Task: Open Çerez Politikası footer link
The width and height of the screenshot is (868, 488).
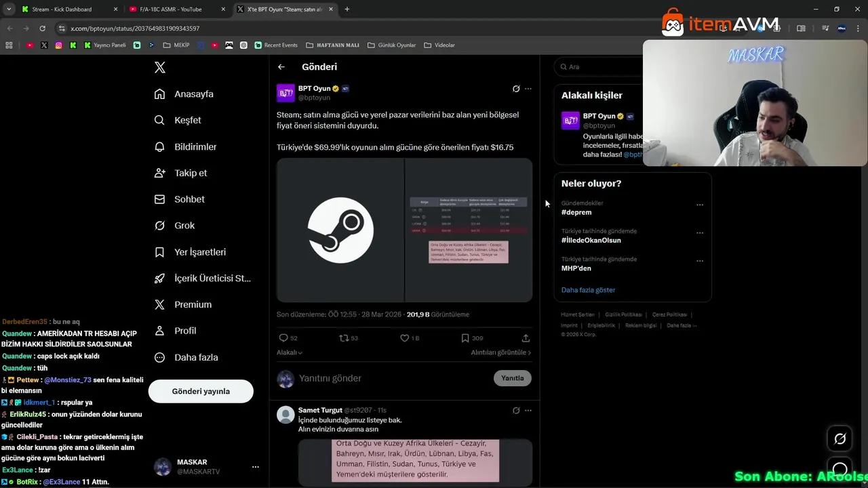Action: 669,314
